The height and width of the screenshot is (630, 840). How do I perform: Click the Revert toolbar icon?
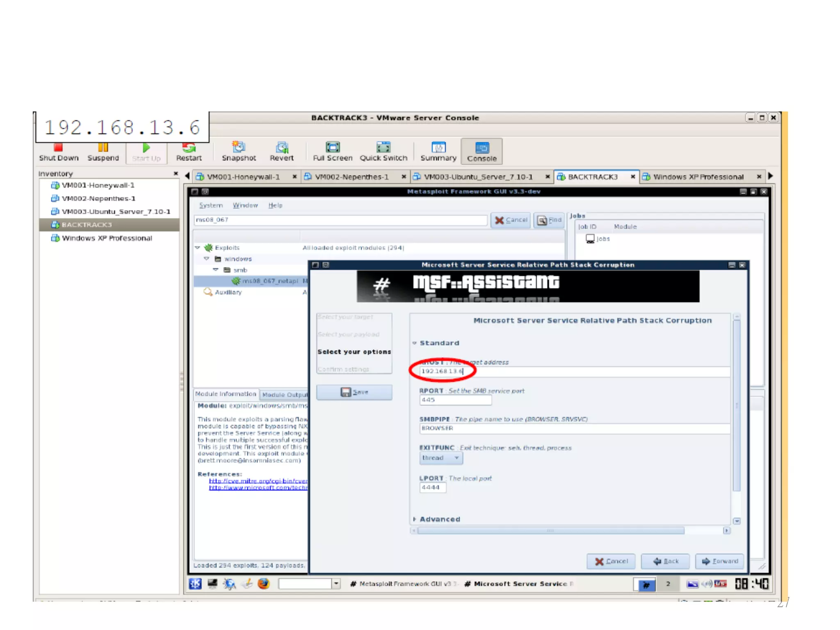[281, 151]
